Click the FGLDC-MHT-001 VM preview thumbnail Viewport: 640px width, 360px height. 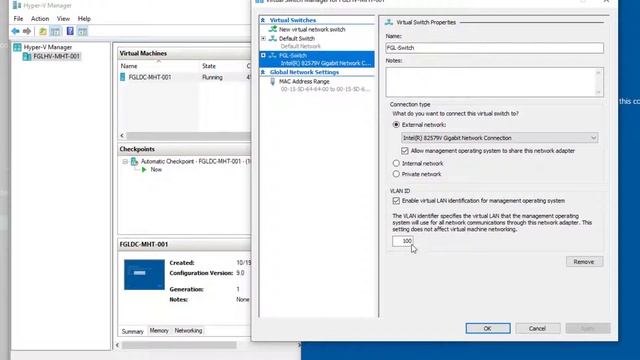pos(144,275)
